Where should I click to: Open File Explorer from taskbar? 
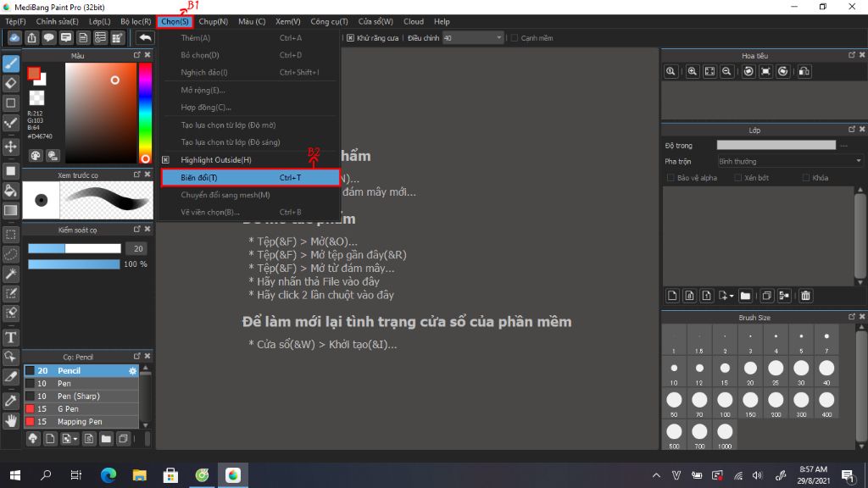[x=140, y=475]
